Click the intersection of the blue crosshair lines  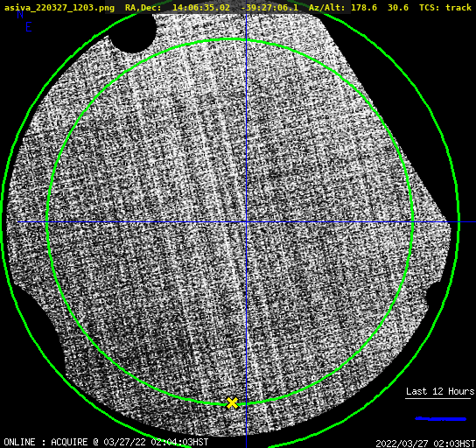[246, 222]
